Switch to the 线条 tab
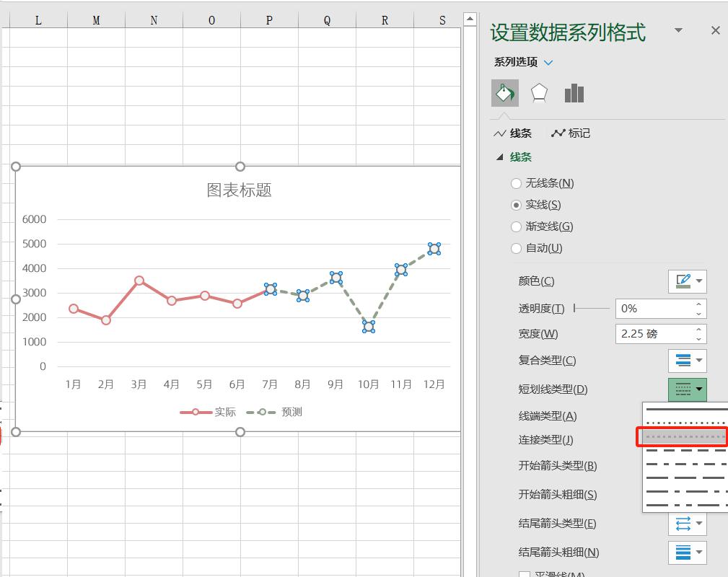728x577 pixels. click(512, 133)
